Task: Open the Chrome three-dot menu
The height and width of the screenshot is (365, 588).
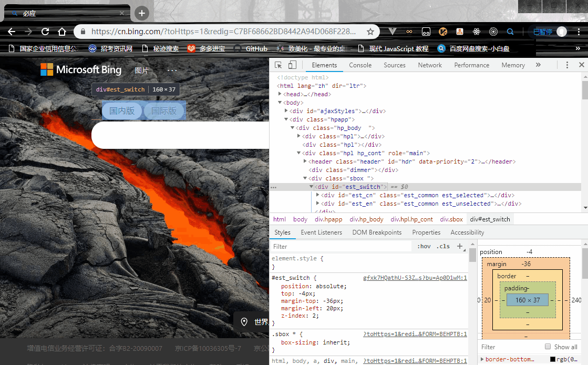Action: pos(579,32)
